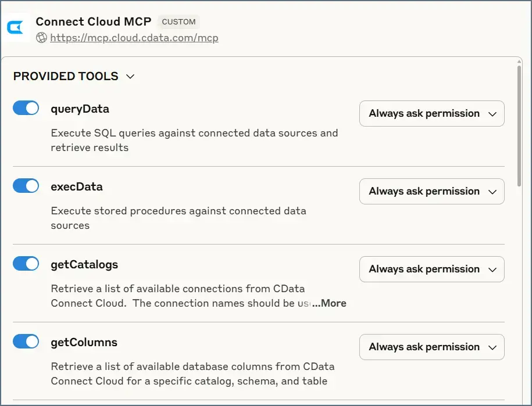532x406 pixels.
Task: Click the globe icon next to the URL
Action: (x=41, y=38)
